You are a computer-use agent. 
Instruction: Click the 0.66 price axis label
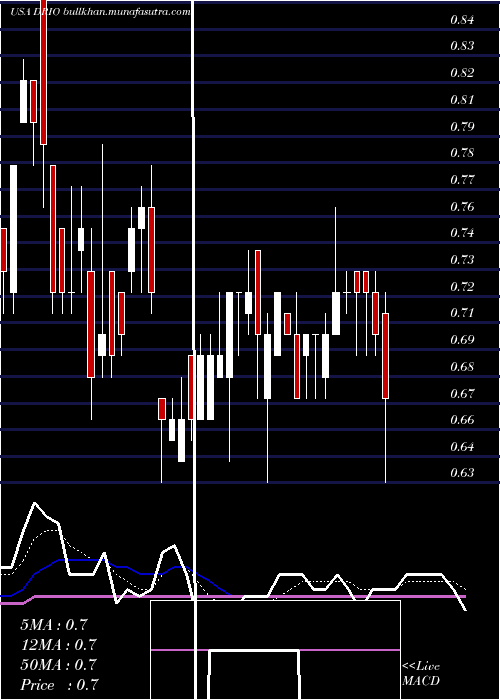coord(462,420)
